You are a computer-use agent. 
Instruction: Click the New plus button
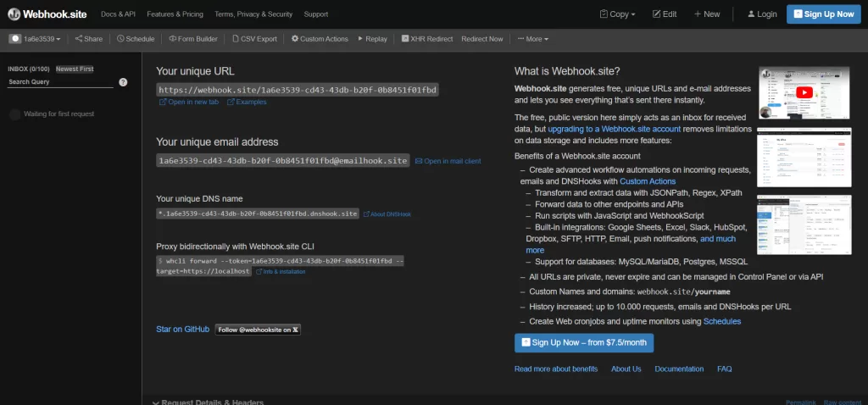pyautogui.click(x=706, y=14)
